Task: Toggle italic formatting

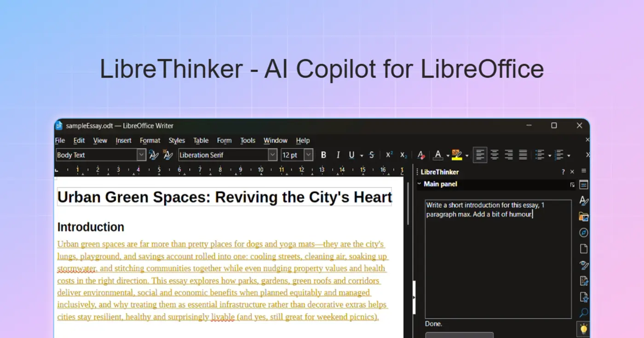Action: (338, 155)
